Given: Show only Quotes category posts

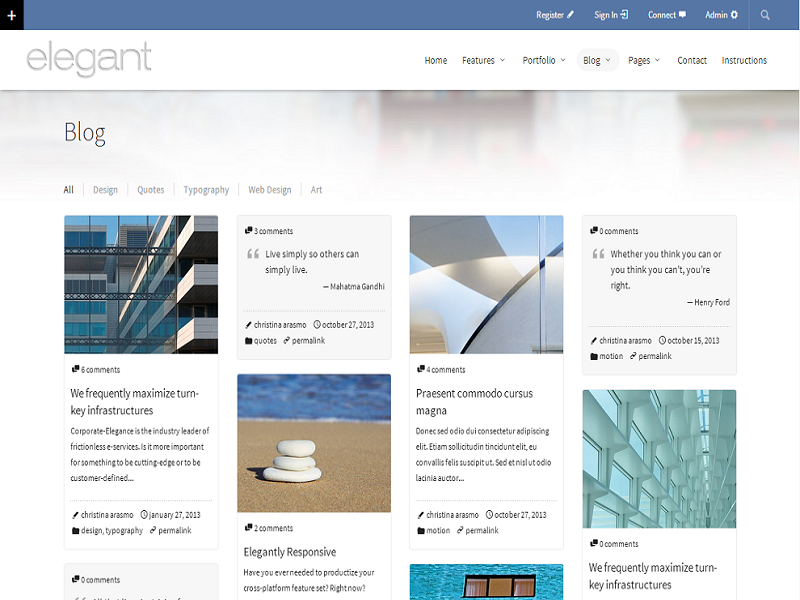Looking at the screenshot, I should pos(151,190).
